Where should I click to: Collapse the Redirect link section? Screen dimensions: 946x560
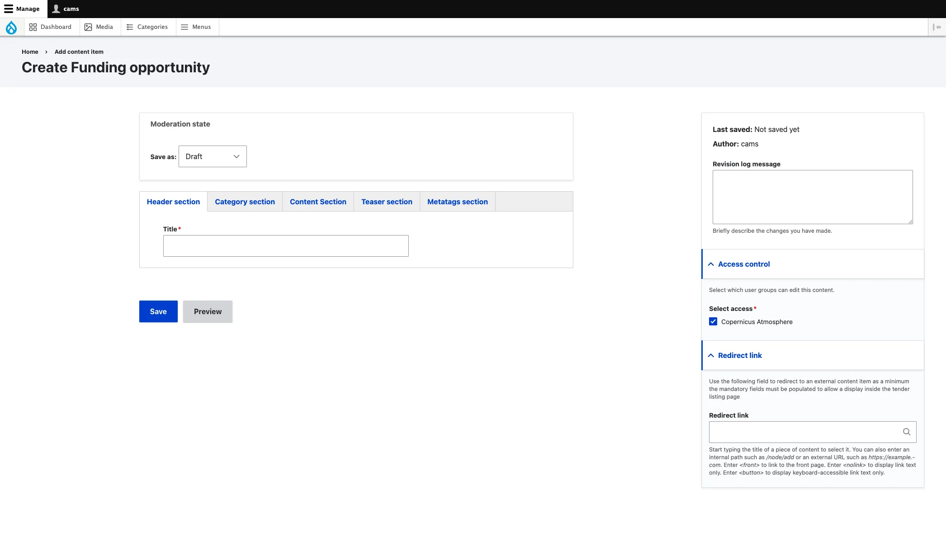pos(813,355)
